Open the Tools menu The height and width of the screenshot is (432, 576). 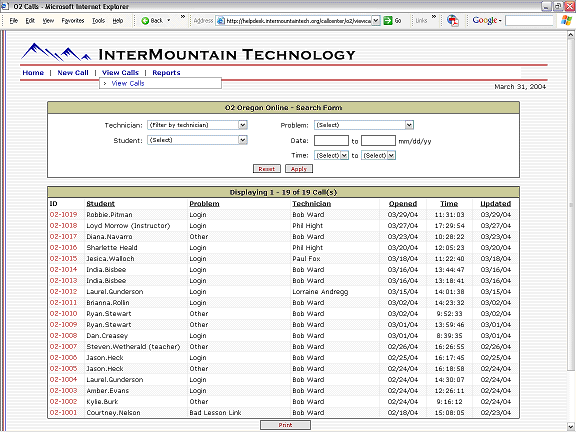coord(98,21)
